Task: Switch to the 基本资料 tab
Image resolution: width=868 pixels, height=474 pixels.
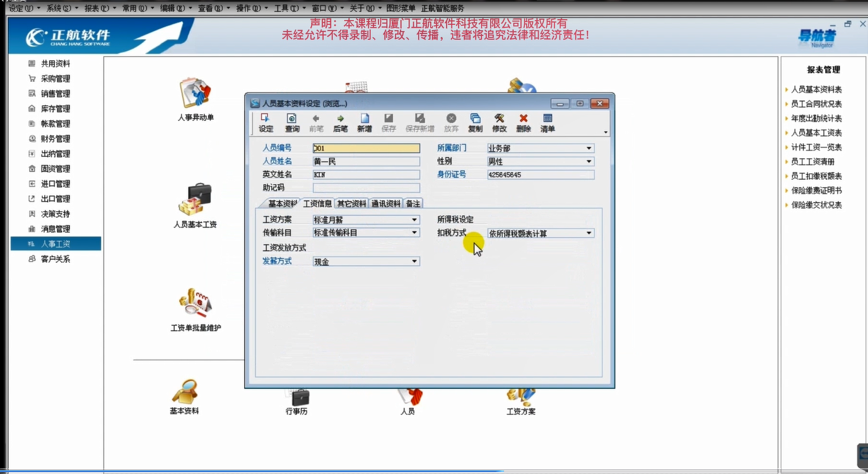Action: click(281, 204)
